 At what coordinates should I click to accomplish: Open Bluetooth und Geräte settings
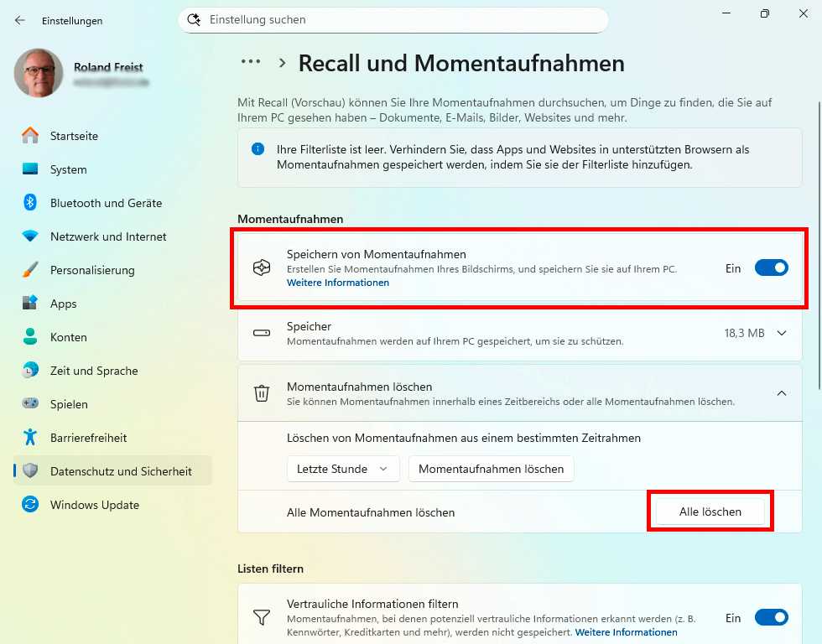click(x=112, y=203)
